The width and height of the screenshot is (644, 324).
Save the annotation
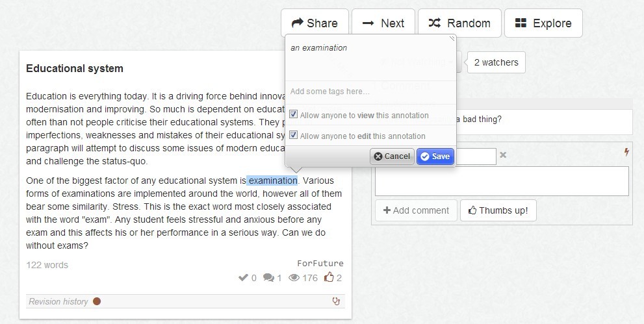tap(435, 156)
